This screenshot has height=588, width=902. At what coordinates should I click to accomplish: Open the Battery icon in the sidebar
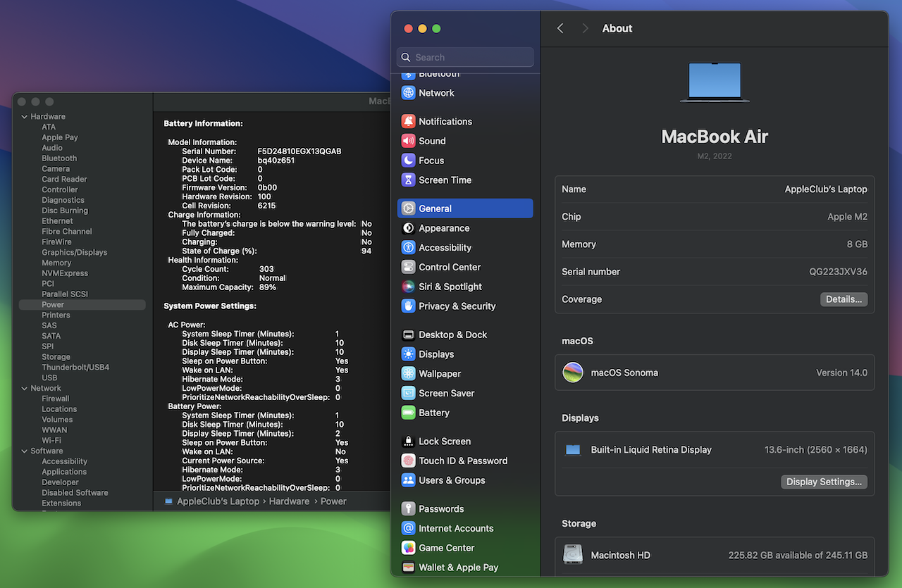coord(408,413)
